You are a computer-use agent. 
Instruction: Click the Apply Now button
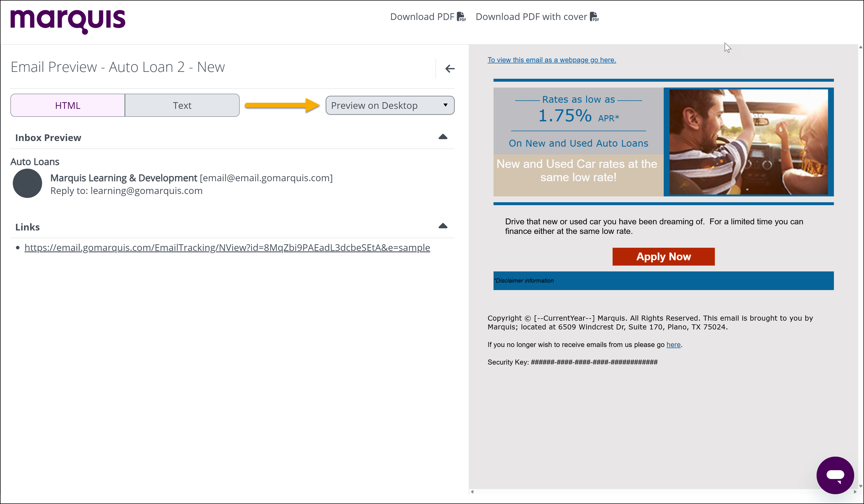(663, 257)
